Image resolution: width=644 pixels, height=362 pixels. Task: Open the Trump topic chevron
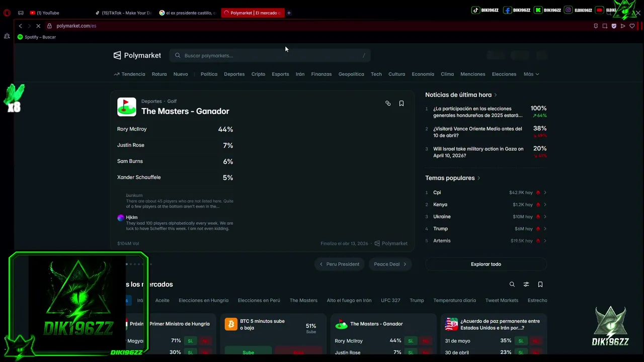point(545,229)
